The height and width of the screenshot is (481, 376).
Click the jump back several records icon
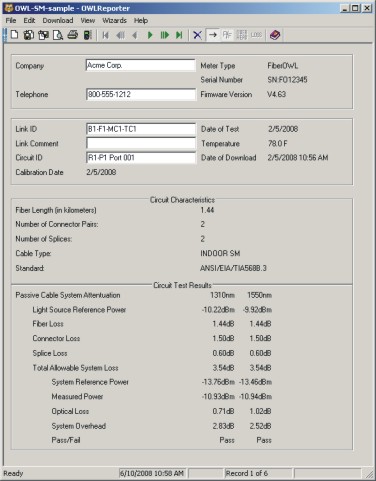click(120, 35)
